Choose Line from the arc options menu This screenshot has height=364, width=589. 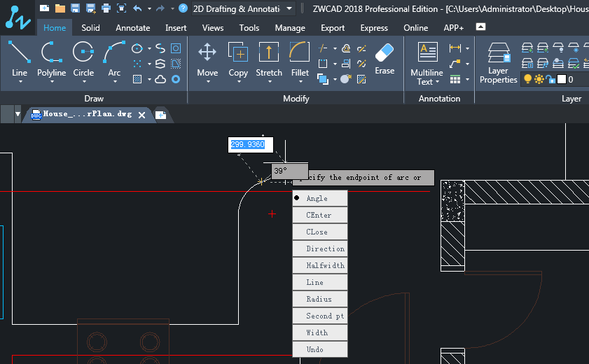coord(320,282)
